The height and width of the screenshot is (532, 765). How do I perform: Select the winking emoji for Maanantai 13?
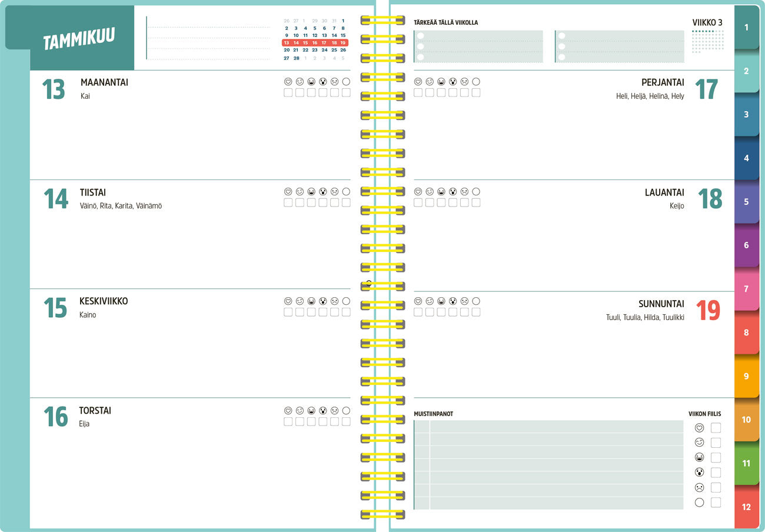(x=300, y=82)
